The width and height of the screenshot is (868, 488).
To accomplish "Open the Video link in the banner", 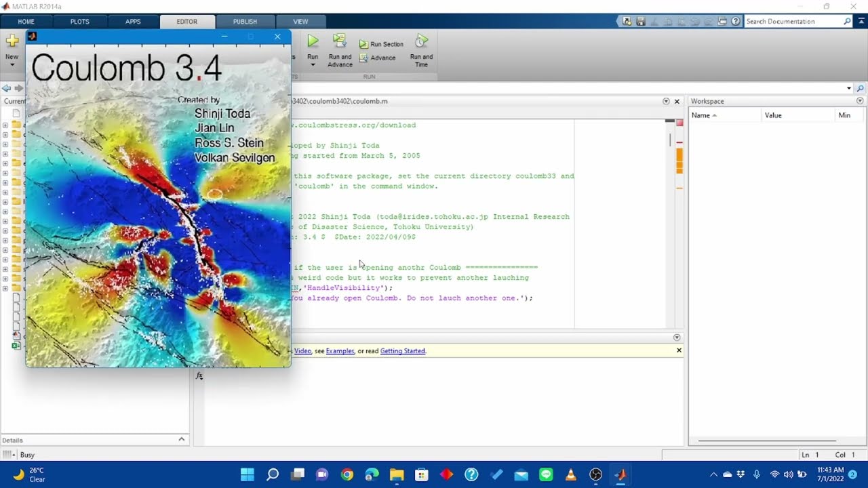I will point(302,351).
